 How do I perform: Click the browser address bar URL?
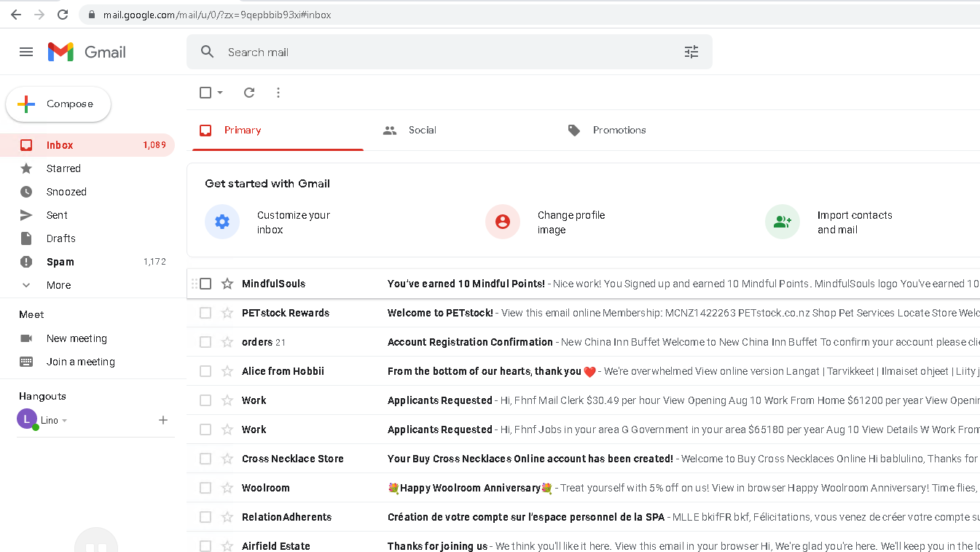click(217, 15)
